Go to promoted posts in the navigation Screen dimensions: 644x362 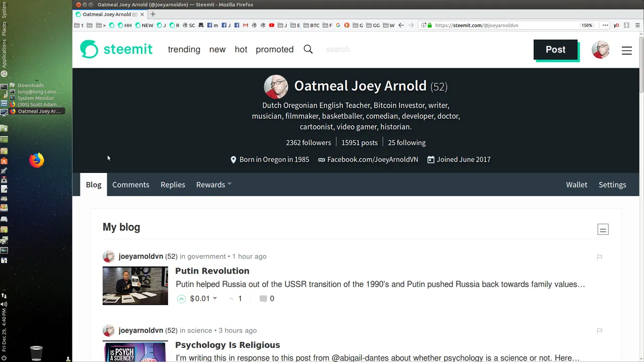[275, 49]
